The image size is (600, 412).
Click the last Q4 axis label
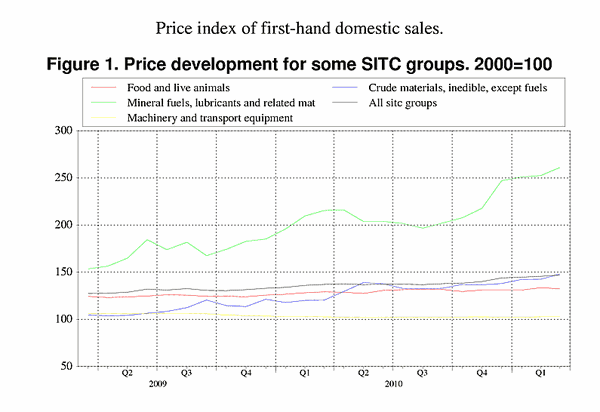(482, 373)
